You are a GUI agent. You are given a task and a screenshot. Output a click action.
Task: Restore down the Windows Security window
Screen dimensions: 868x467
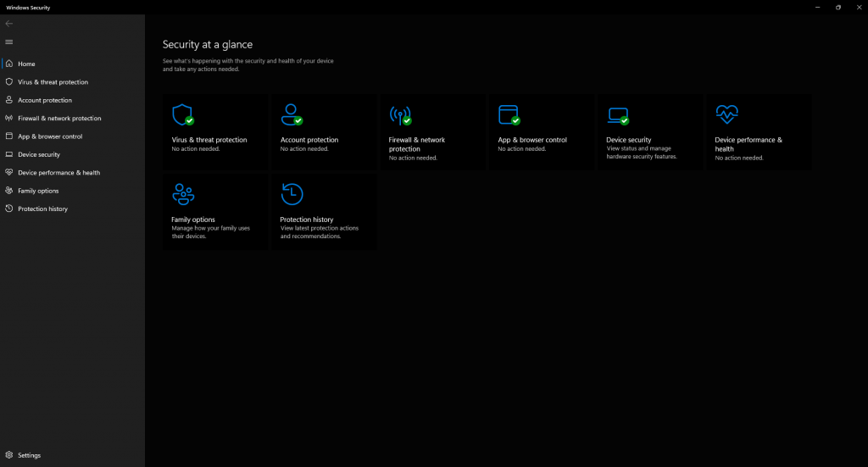838,7
